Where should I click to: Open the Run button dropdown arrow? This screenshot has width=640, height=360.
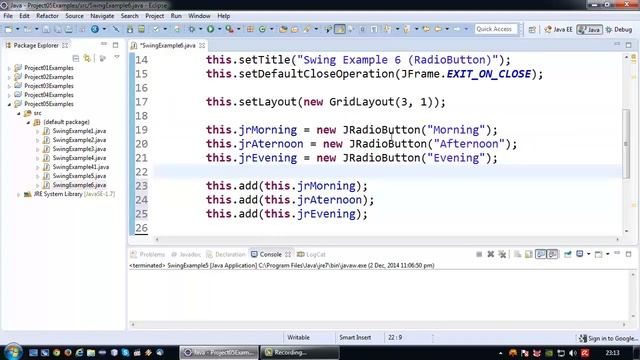pos(219,29)
